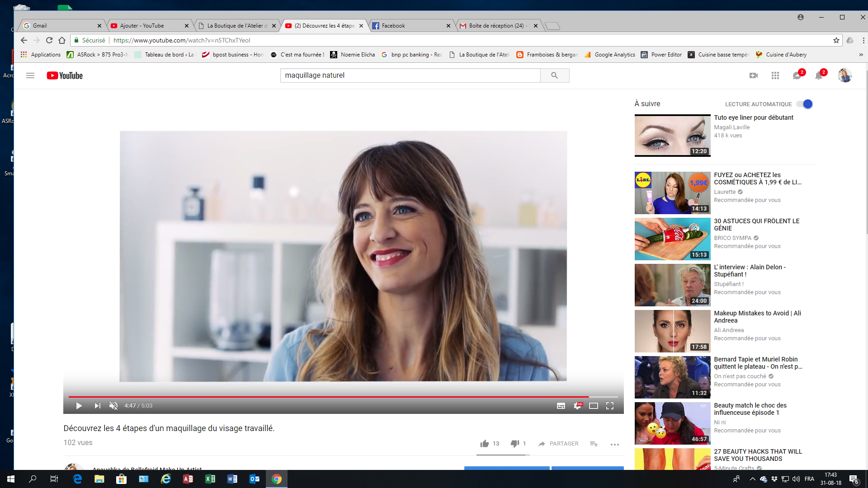Open '27 BEAUTY HACKS' video title
Image resolution: width=868 pixels, height=488 pixels.
click(x=758, y=455)
